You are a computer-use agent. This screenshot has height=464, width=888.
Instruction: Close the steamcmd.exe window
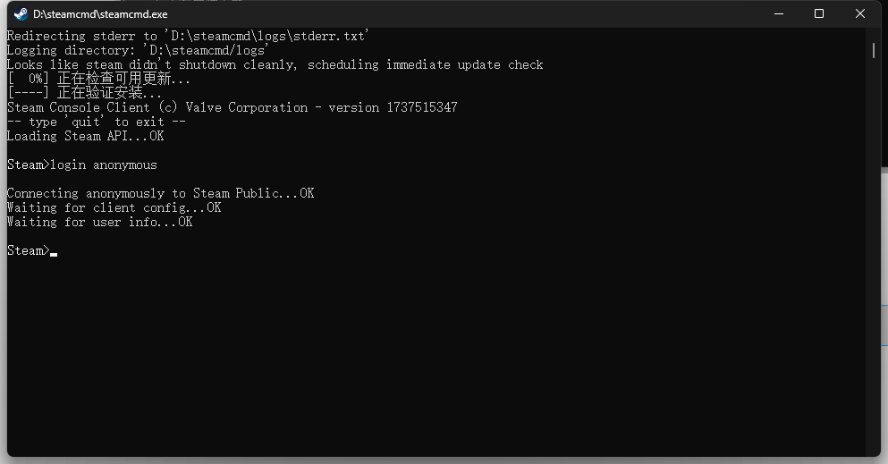[x=860, y=14]
